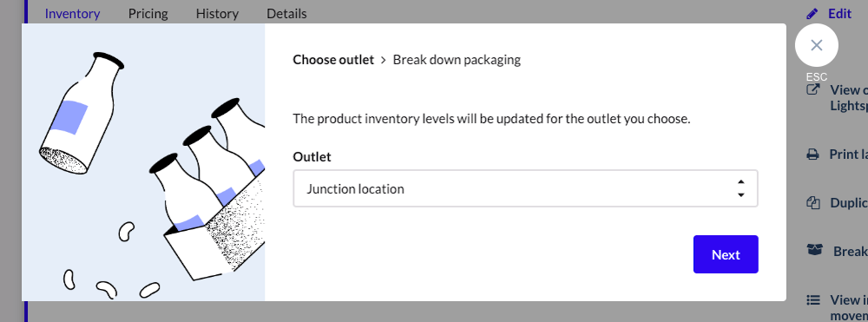Image resolution: width=868 pixels, height=322 pixels.
Task: Click the Next button
Action: [x=726, y=254]
